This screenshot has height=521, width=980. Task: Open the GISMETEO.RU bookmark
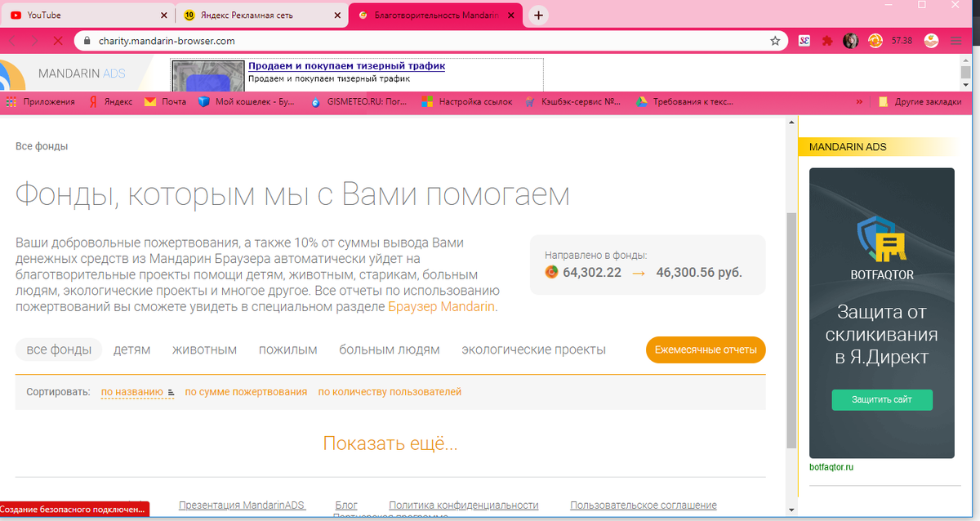click(360, 102)
